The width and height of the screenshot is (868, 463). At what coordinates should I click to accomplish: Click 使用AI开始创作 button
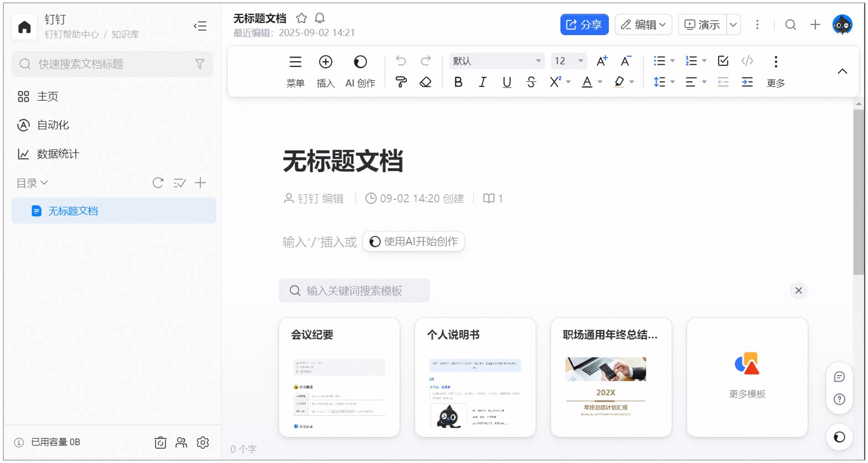point(414,242)
